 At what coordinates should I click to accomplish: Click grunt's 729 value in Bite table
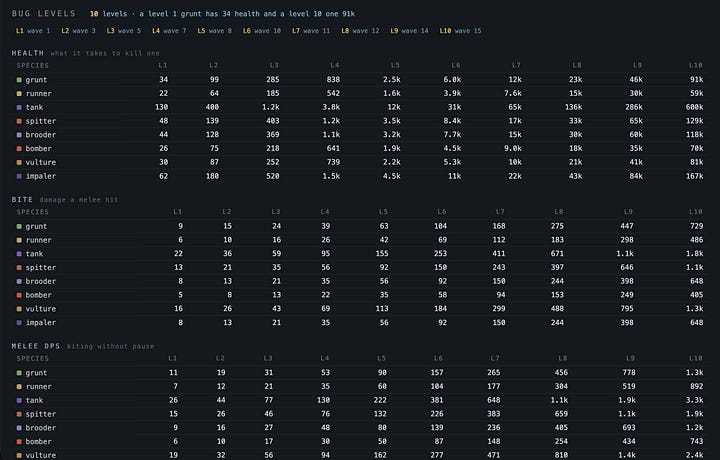tap(696, 226)
